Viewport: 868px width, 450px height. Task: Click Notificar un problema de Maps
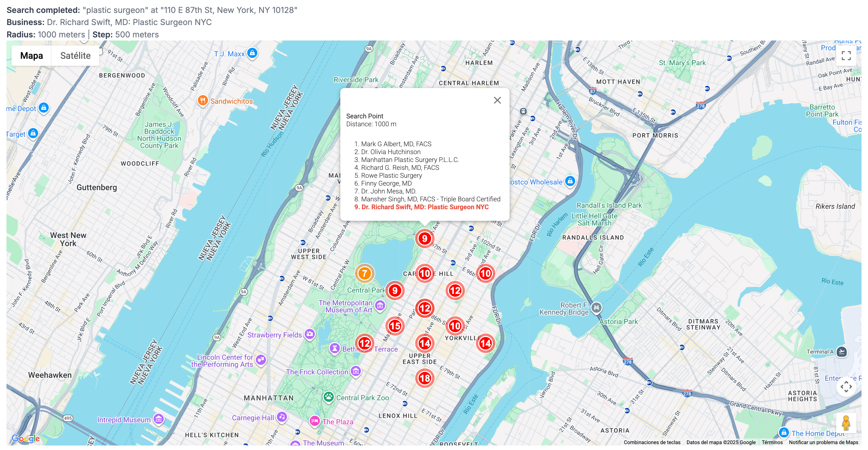(x=825, y=442)
